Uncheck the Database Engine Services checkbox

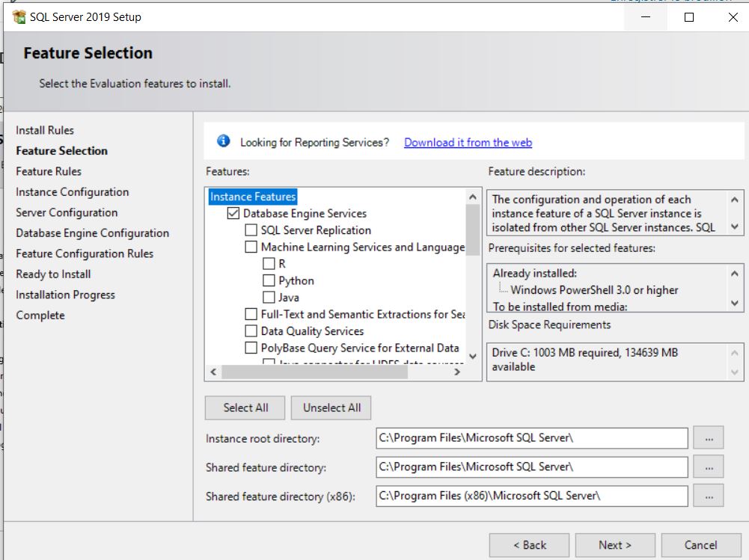233,213
